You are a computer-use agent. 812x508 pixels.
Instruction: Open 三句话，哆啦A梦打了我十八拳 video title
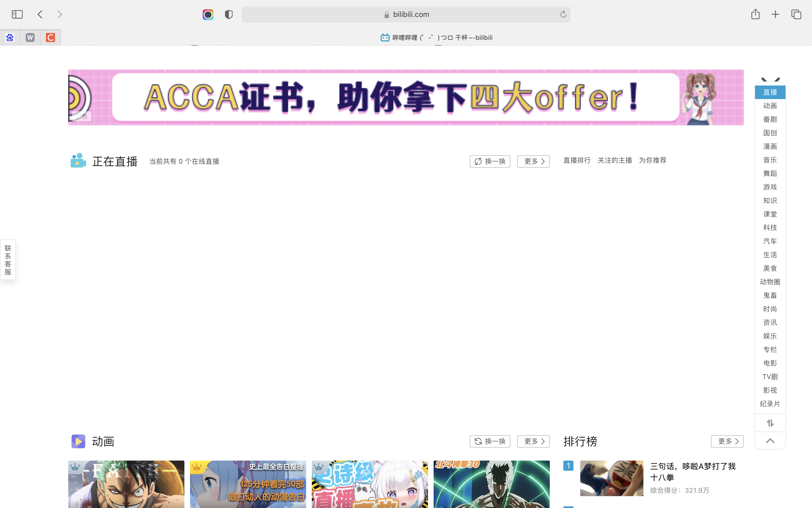click(x=693, y=472)
